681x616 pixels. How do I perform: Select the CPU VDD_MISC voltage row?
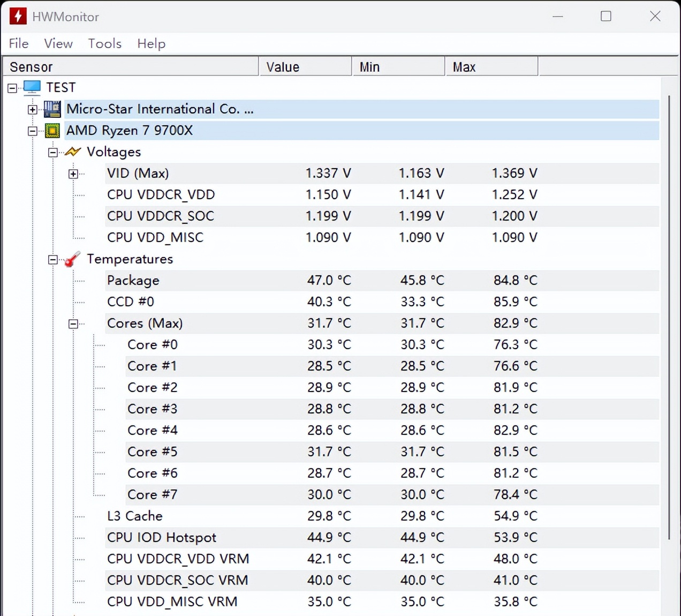click(382, 238)
